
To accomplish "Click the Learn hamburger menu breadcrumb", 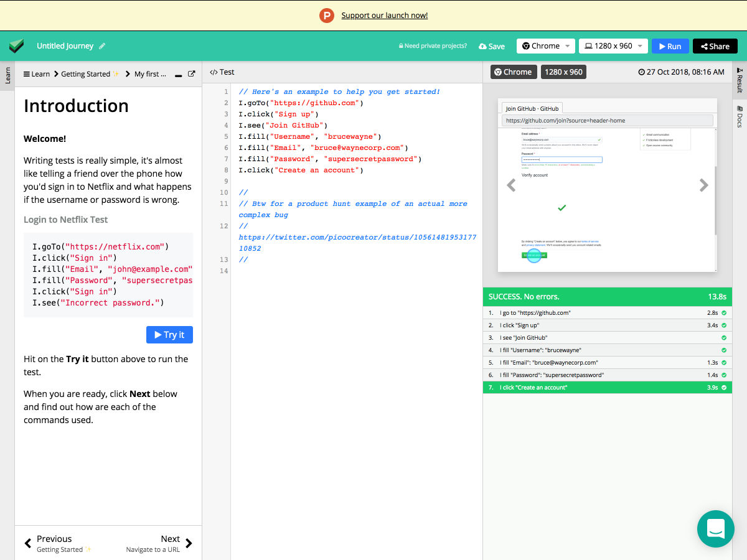I will pos(37,74).
